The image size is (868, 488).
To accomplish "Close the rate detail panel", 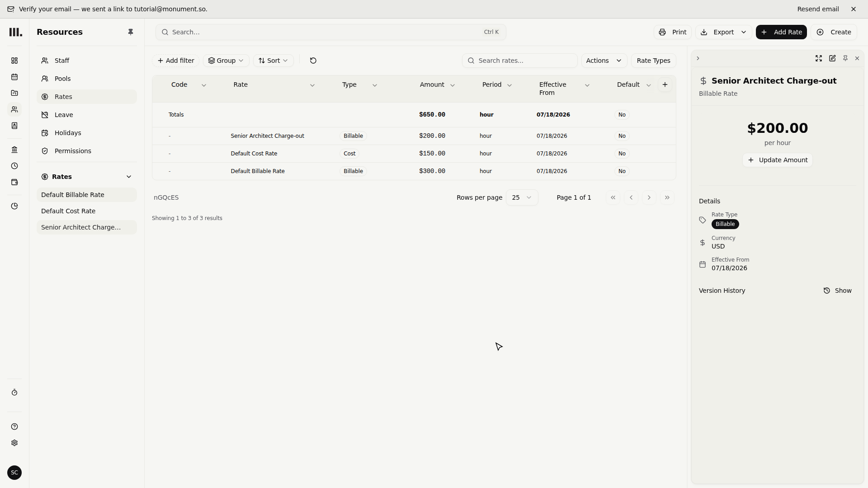I will (x=857, y=58).
